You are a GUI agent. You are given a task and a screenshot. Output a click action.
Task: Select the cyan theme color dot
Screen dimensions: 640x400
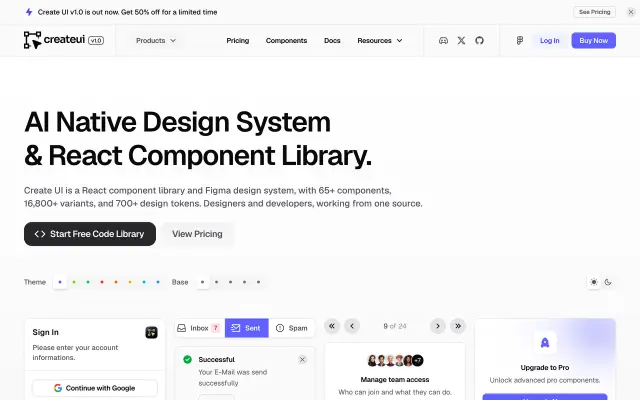(144, 282)
